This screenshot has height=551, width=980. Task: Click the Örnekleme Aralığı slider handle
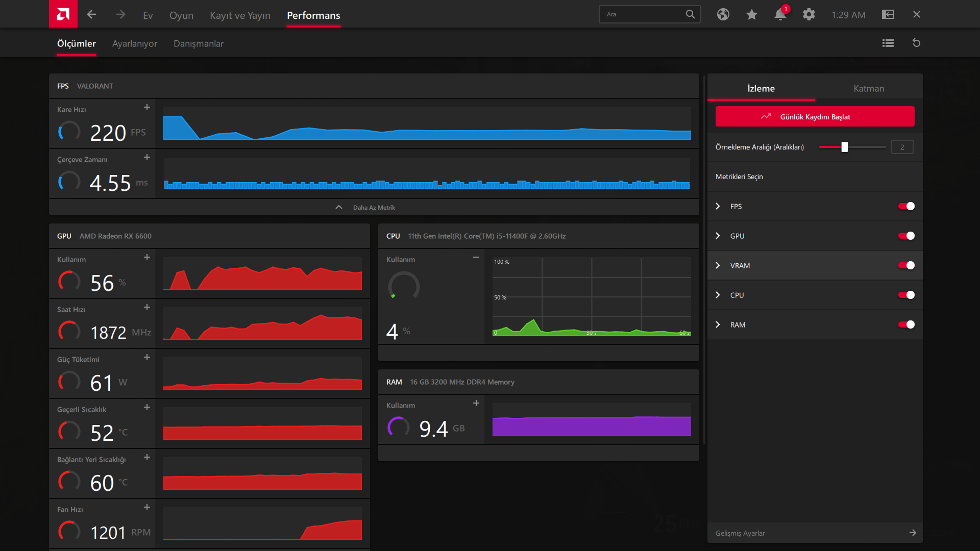coord(844,147)
